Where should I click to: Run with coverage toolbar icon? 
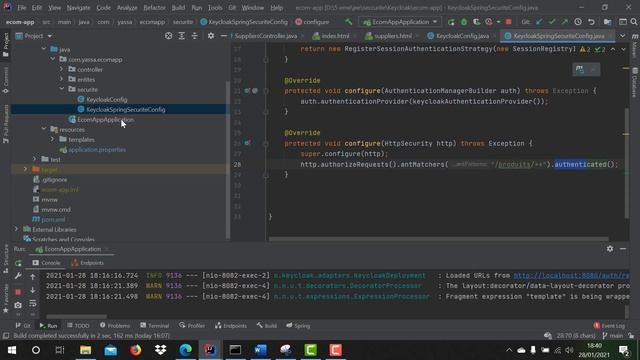(x=476, y=22)
